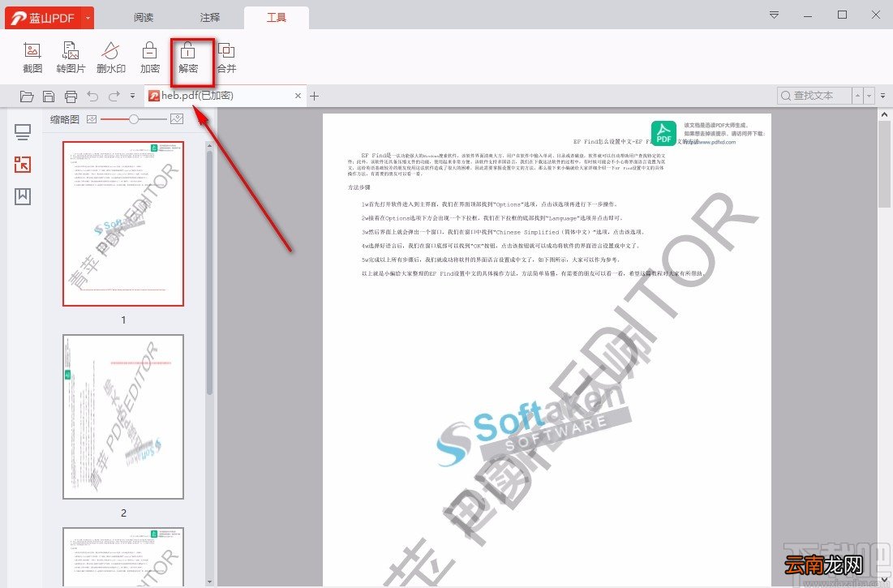
Task: Expand quick-access toolbar dropdown arrow
Action: (132, 97)
